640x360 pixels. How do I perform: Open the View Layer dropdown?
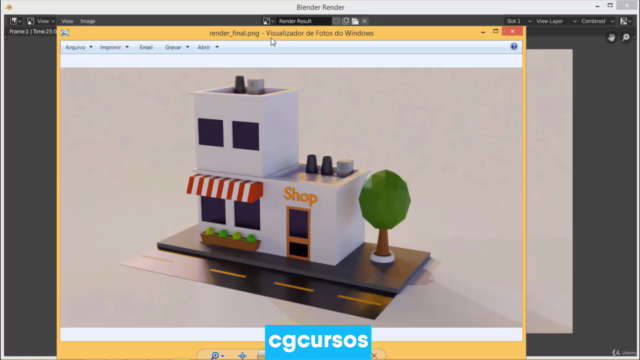[556, 21]
